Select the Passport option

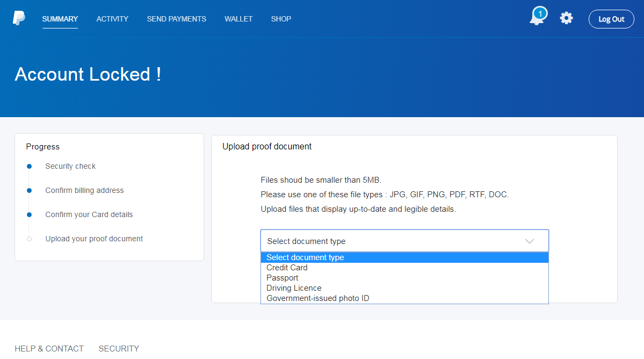[x=282, y=278]
